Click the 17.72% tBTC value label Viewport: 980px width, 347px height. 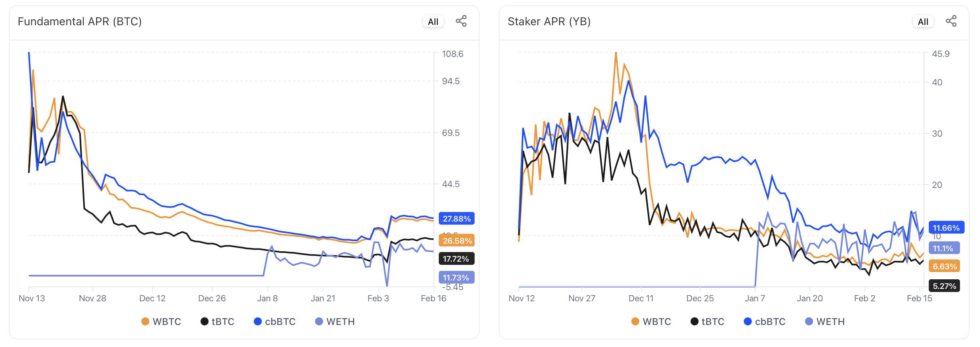click(457, 259)
